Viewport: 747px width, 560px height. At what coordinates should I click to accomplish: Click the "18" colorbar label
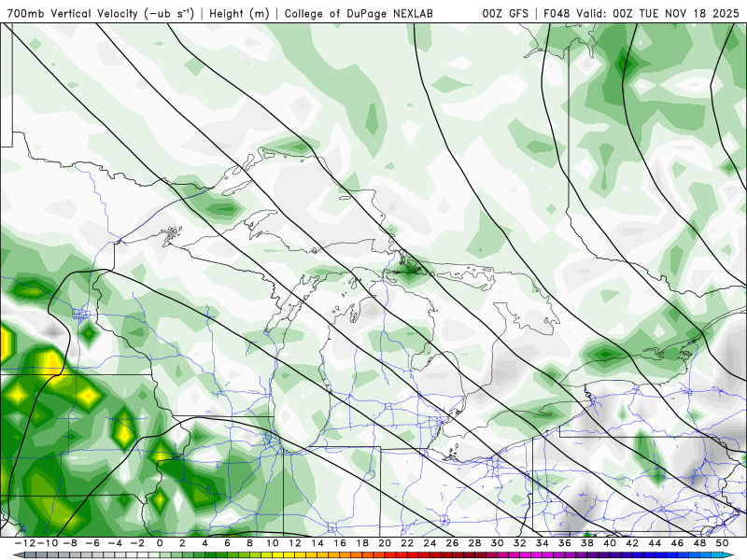click(x=362, y=543)
